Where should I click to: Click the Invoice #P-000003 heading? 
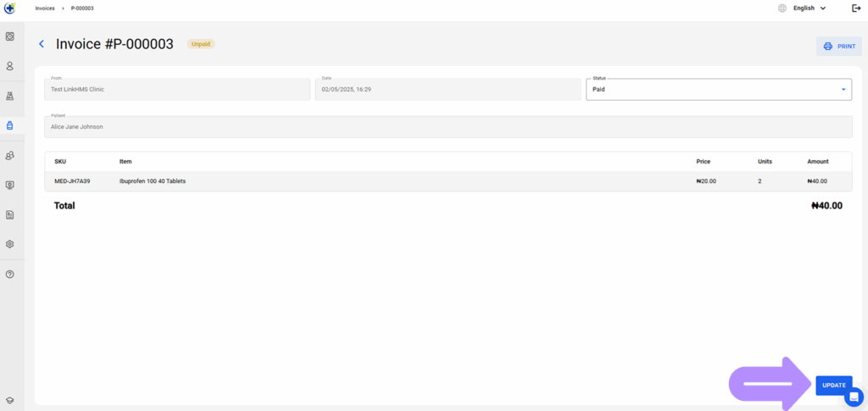click(x=114, y=44)
